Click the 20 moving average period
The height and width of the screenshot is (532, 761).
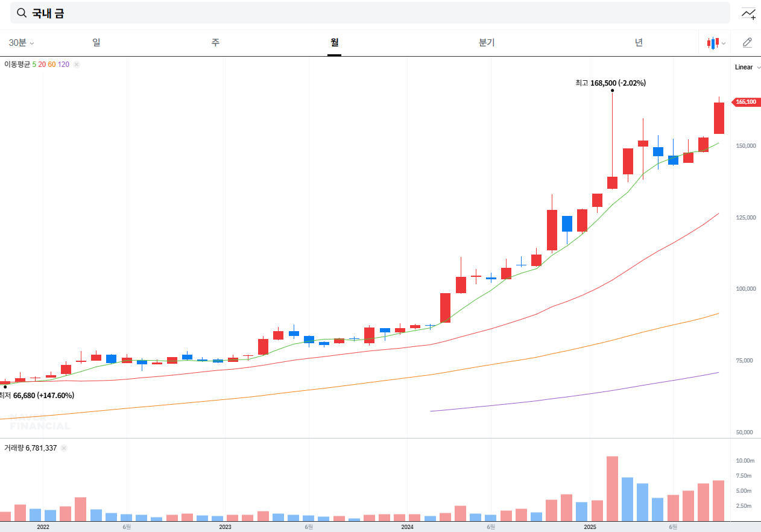click(42, 64)
